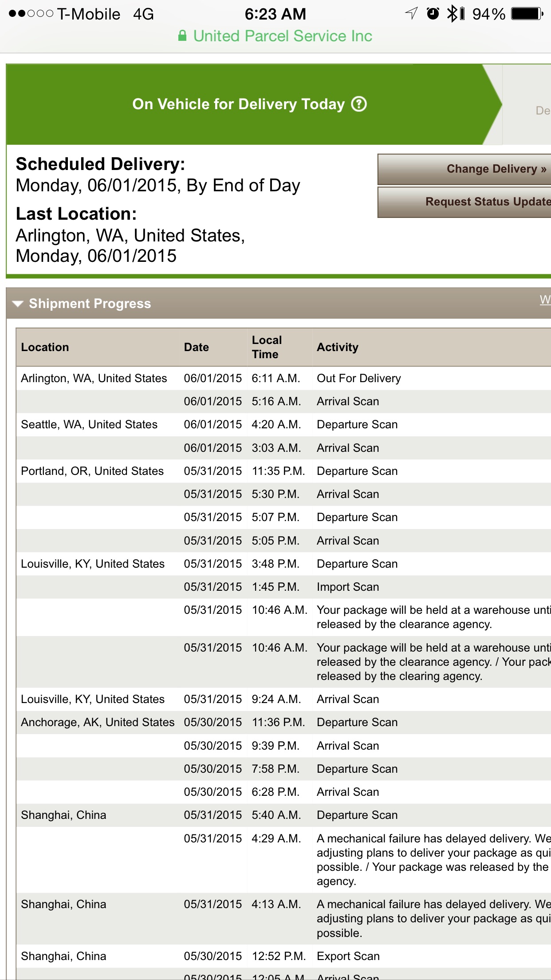Tap the location services arrow icon
The width and height of the screenshot is (551, 980).
click(412, 14)
